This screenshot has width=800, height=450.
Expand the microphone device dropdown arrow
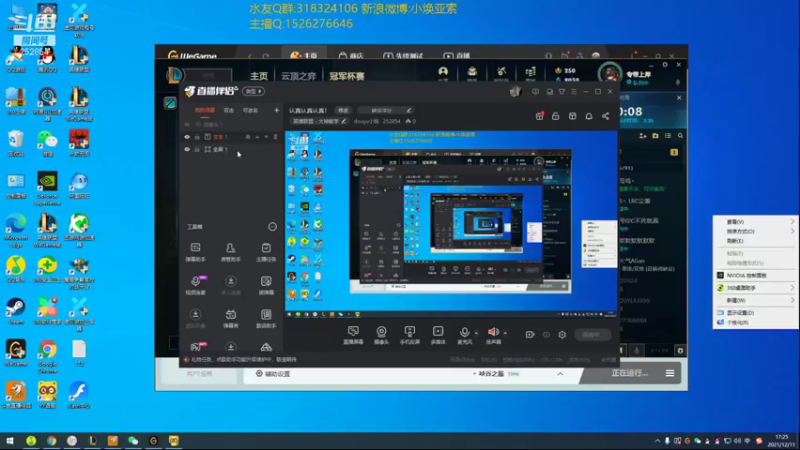click(x=477, y=333)
